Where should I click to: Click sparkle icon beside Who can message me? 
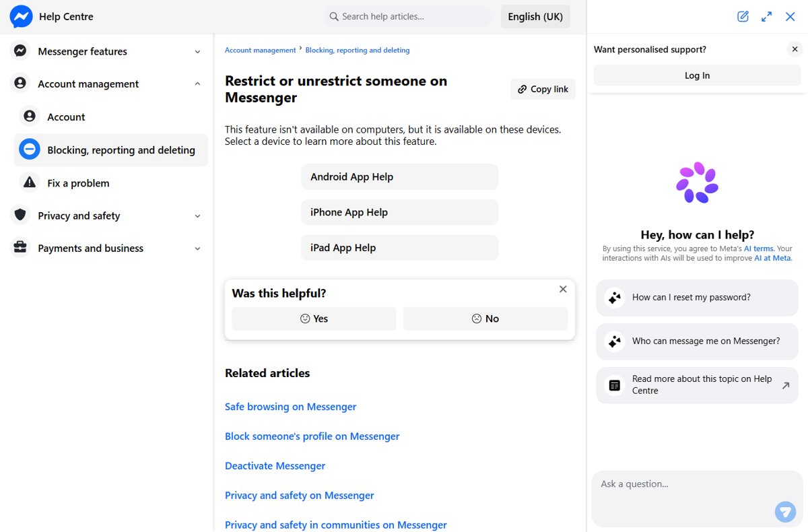pos(614,341)
